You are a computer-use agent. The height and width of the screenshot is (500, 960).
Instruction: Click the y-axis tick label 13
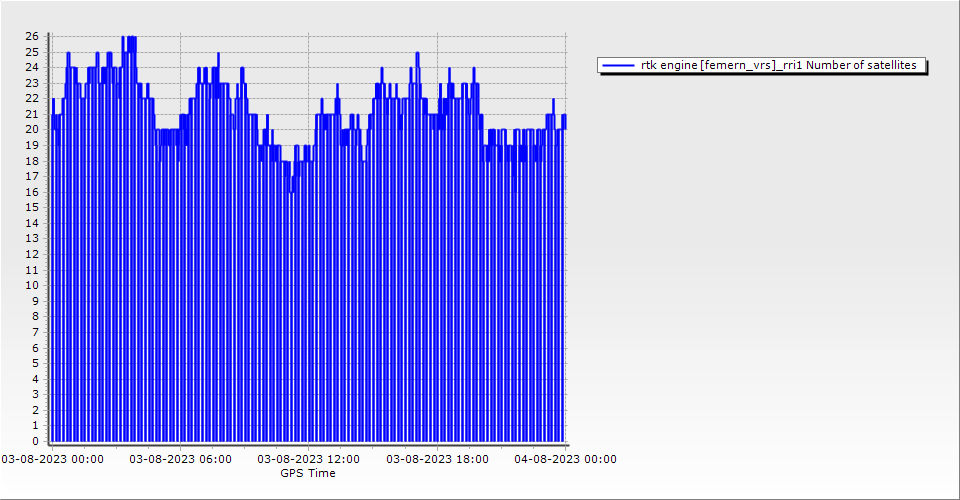tap(32, 239)
